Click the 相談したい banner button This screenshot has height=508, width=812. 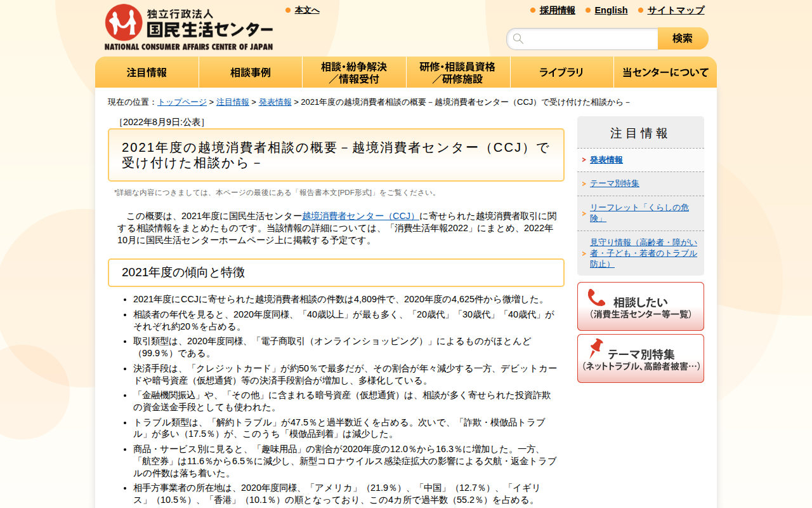(641, 306)
